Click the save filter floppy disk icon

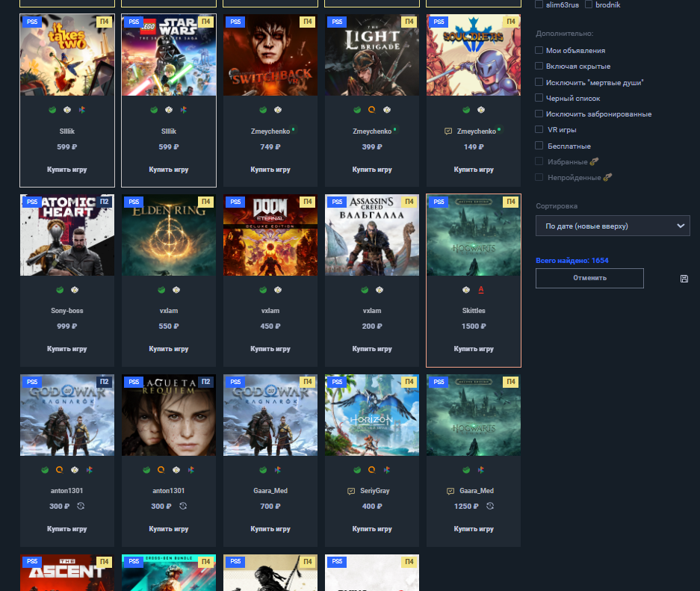pyautogui.click(x=684, y=279)
